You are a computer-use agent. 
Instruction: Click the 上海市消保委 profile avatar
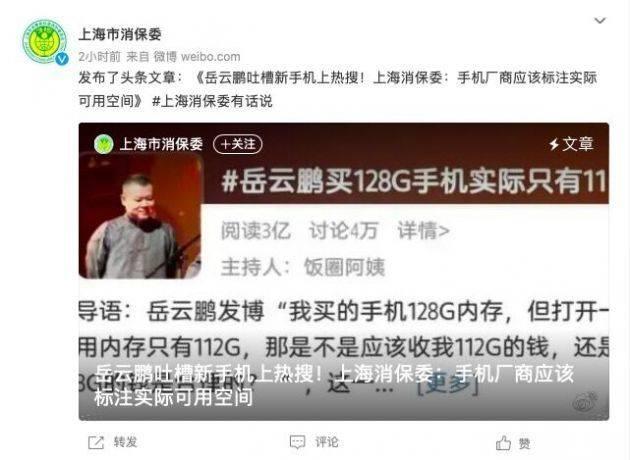pyautogui.click(x=45, y=41)
